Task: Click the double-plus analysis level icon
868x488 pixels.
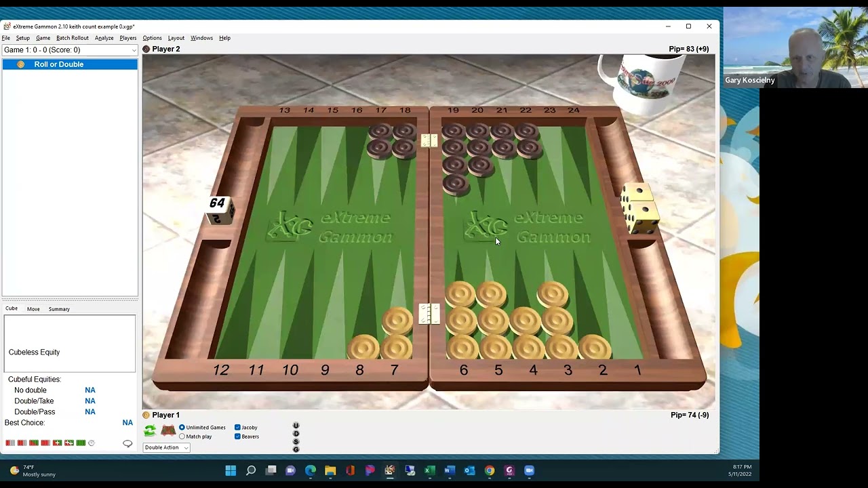Action: tap(69, 443)
